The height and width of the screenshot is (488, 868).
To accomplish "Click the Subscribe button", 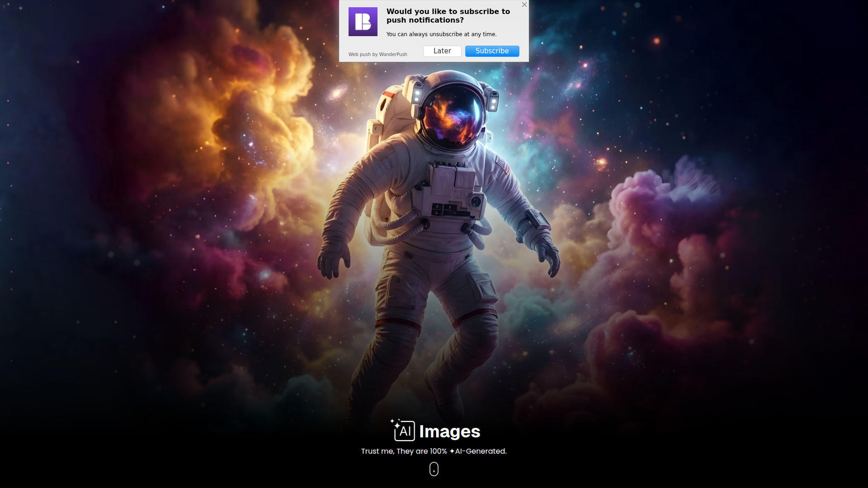I will (492, 51).
